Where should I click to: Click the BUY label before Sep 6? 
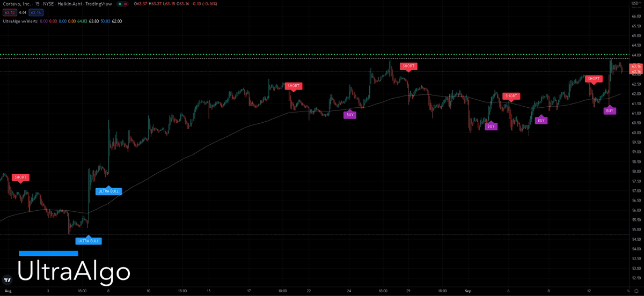(x=491, y=127)
